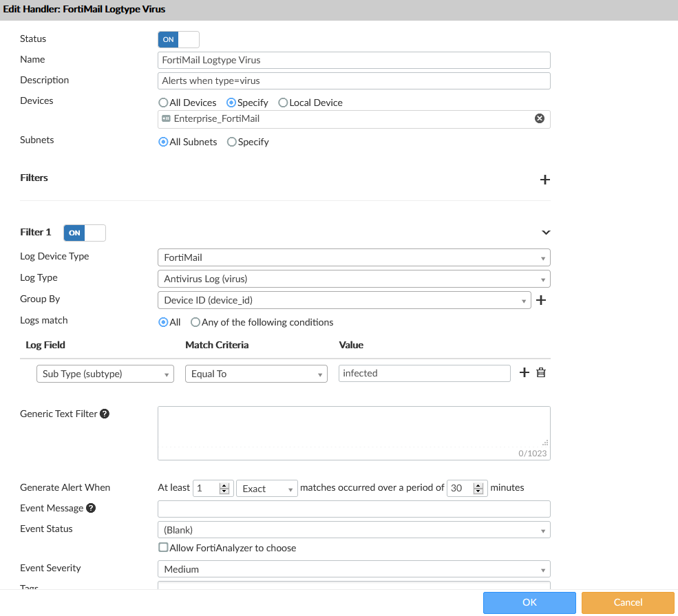The height and width of the screenshot is (616, 678).
Task: Turn off the handler Status toggle
Action: [x=178, y=39]
